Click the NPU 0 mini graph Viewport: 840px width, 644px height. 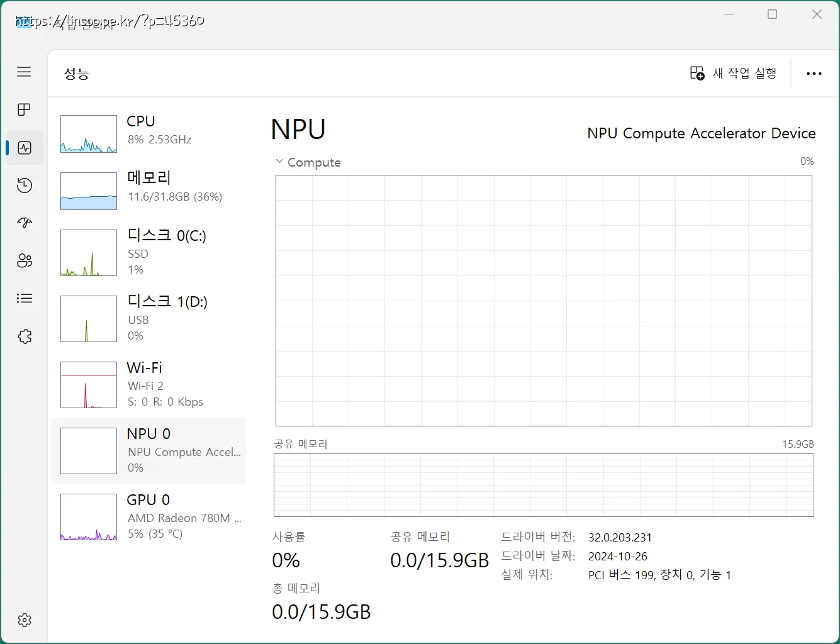coord(89,451)
